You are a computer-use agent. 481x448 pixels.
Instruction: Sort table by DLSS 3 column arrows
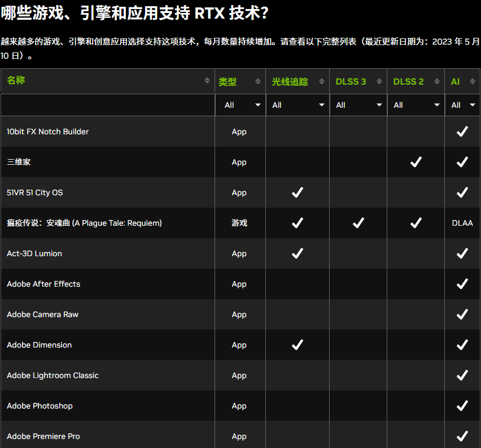(379, 81)
